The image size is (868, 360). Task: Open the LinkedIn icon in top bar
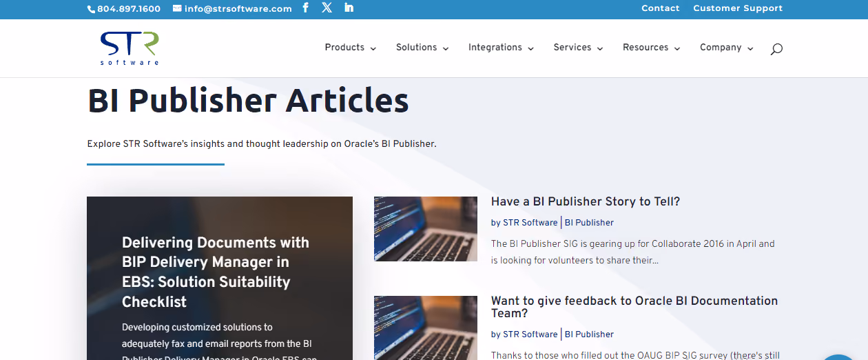point(349,8)
